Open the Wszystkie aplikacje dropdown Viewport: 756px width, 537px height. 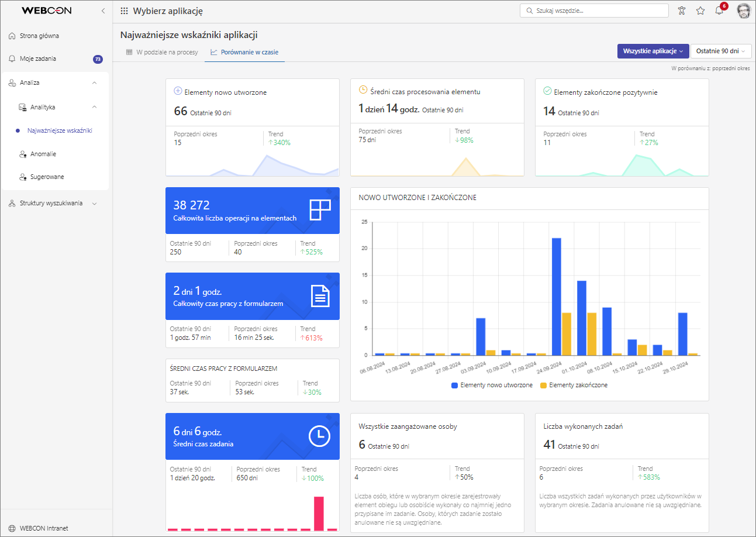(653, 51)
